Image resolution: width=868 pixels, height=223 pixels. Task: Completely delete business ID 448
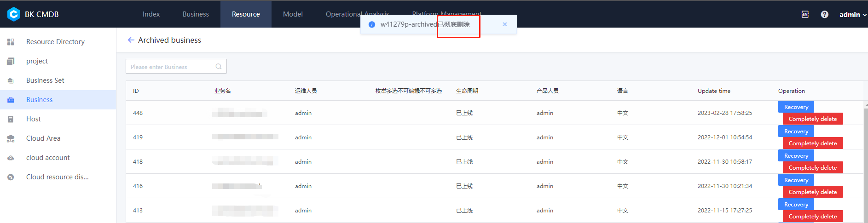(813, 119)
